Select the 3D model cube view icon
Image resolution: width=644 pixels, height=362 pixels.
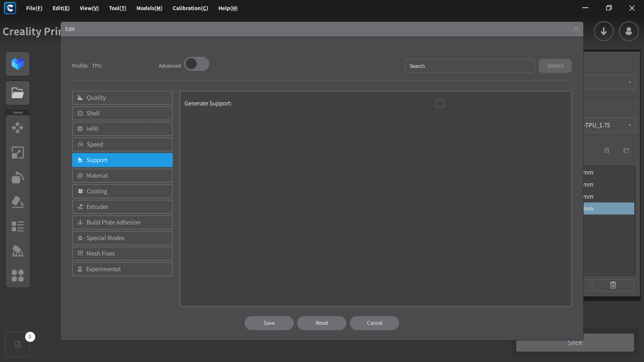coord(18,64)
